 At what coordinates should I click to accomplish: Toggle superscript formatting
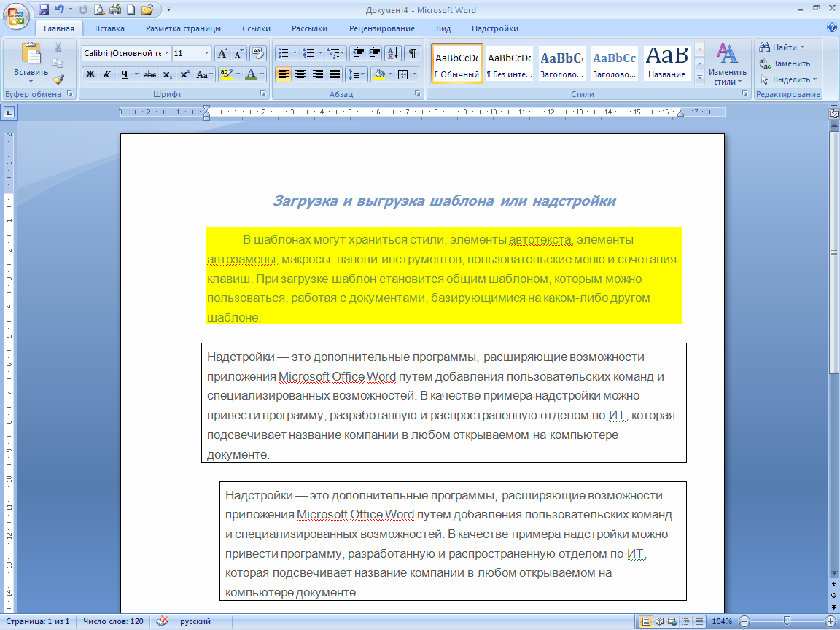[184, 74]
